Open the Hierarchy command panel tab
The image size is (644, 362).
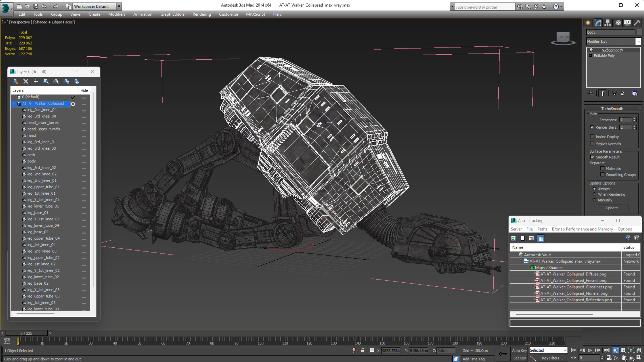click(607, 23)
